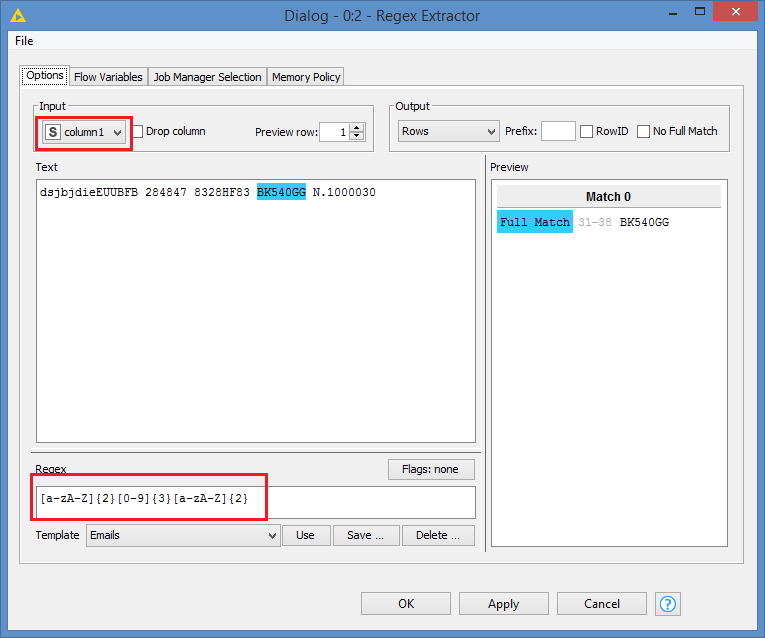This screenshot has width=765, height=638.
Task: Toggle the RowID checkbox
Action: click(586, 131)
